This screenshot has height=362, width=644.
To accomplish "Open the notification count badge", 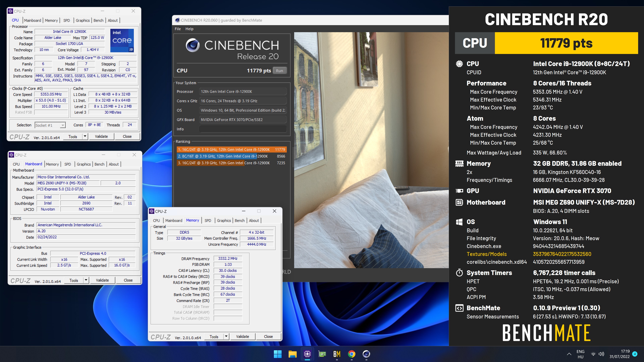I will click(x=635, y=354).
